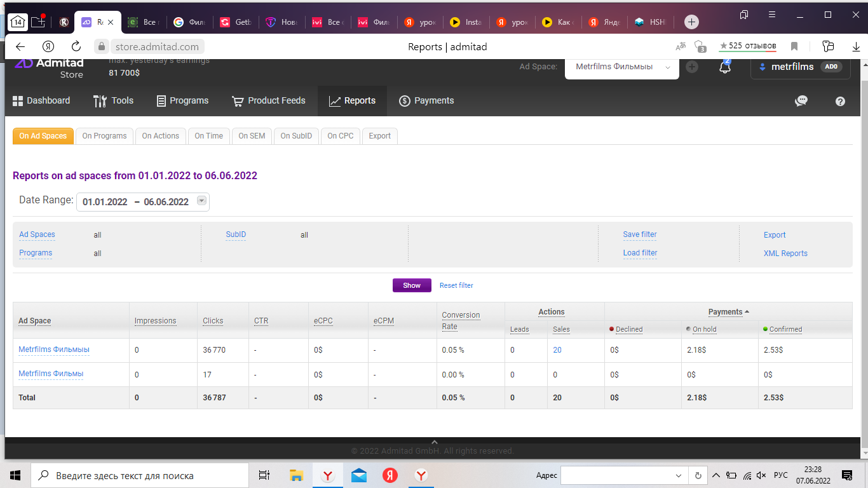Open Product Feeds menu
This screenshot has height=488, width=868.
coord(269,100)
